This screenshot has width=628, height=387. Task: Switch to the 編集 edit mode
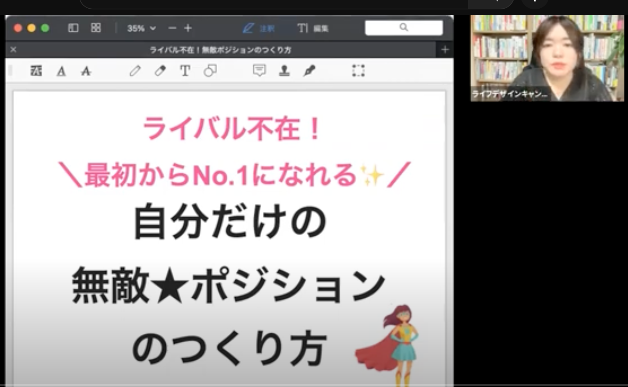(313, 28)
